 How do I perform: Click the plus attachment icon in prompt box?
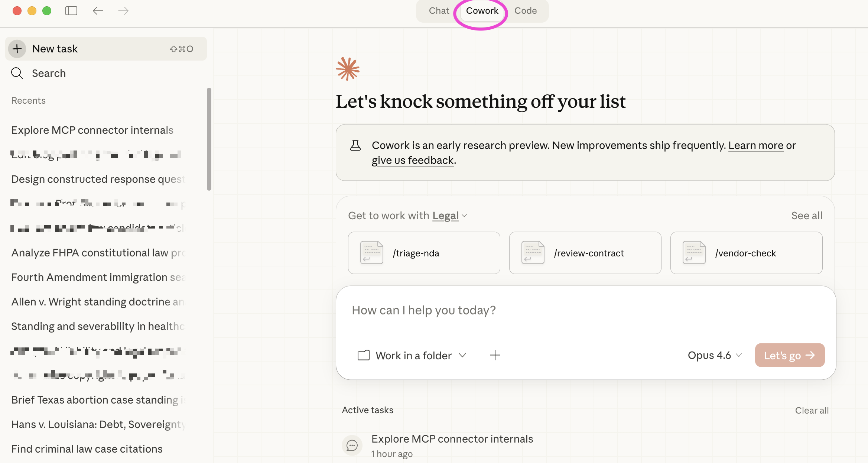point(495,355)
